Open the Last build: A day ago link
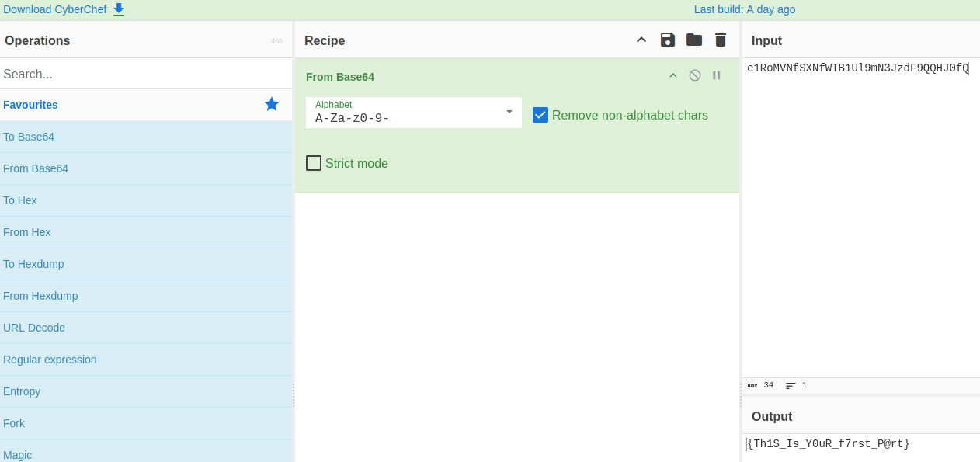980x462 pixels. click(x=745, y=9)
